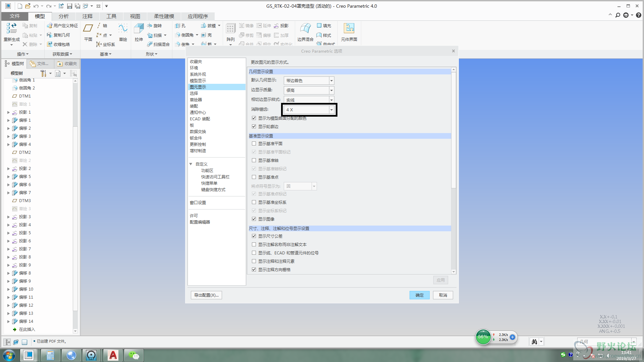Toggle 显示为模型曲面分配的颜色 checkbox

[x=254, y=118]
